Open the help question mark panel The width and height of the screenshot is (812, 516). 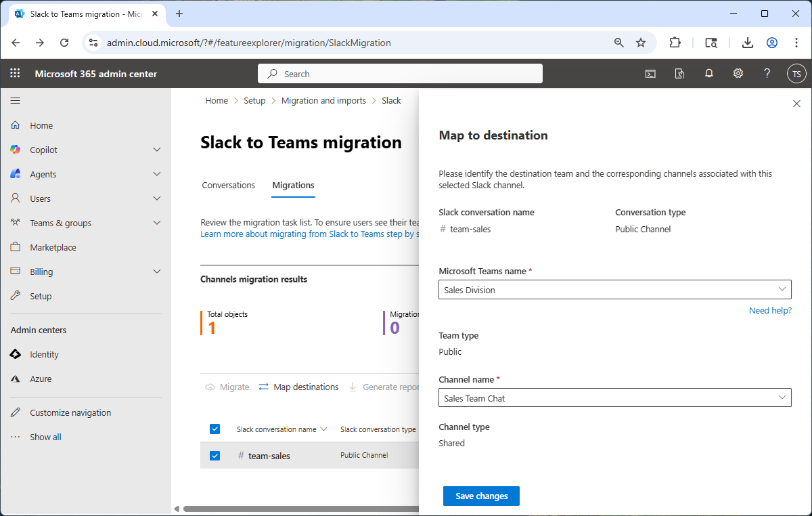767,73
